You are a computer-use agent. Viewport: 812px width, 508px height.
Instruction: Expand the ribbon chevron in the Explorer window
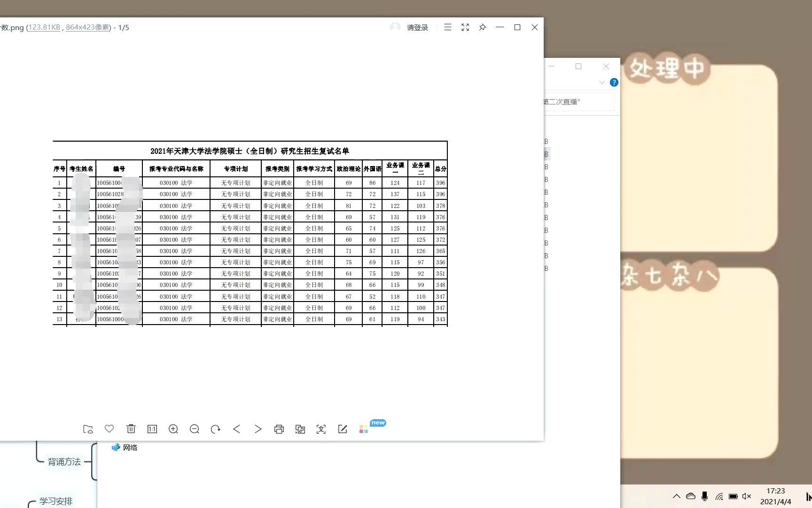pyautogui.click(x=602, y=82)
